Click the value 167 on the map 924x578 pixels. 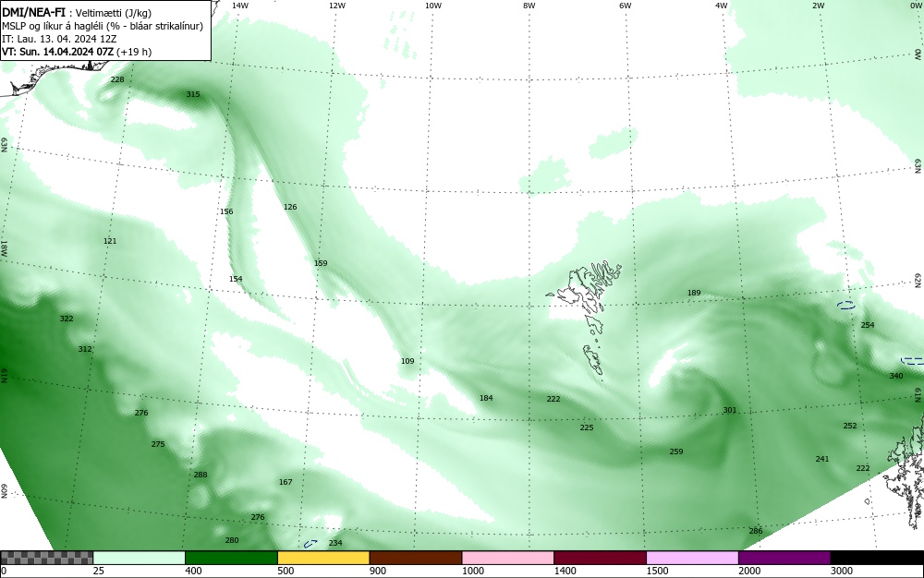[286, 482]
